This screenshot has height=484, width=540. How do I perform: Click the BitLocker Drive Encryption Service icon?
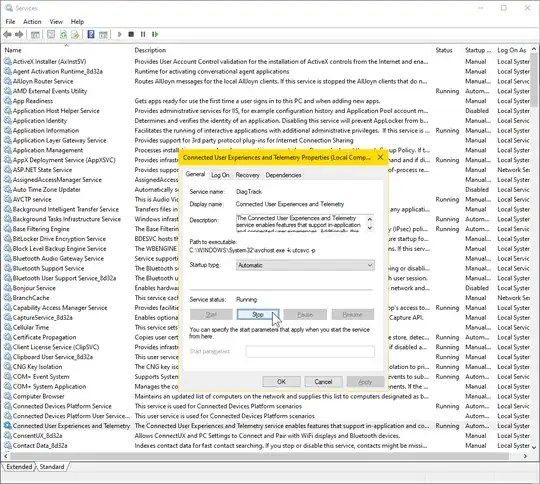(x=8, y=239)
